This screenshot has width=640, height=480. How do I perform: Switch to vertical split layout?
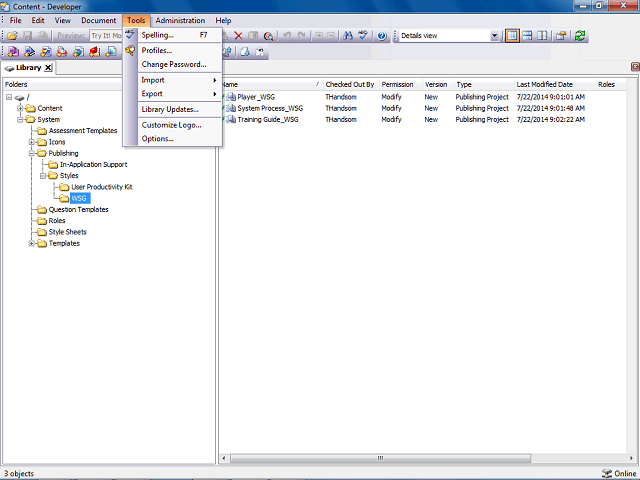point(542,36)
